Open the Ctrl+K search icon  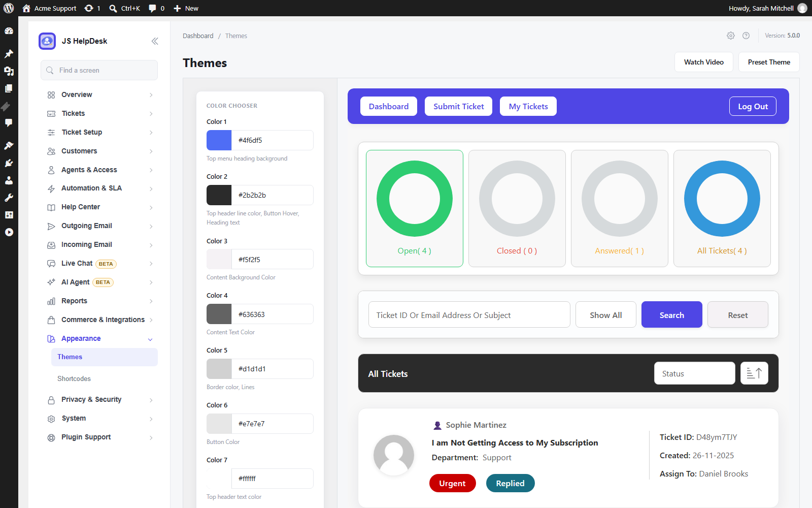coord(113,8)
